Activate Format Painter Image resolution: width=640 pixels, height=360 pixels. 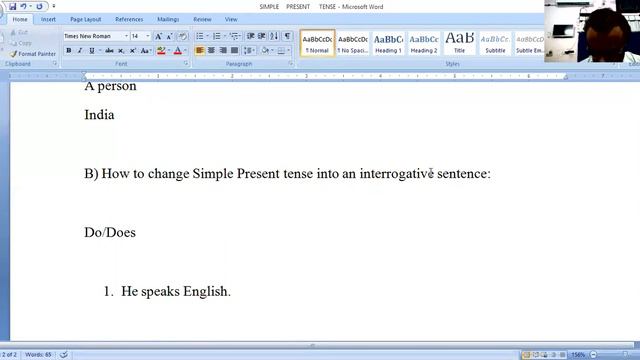point(33,53)
